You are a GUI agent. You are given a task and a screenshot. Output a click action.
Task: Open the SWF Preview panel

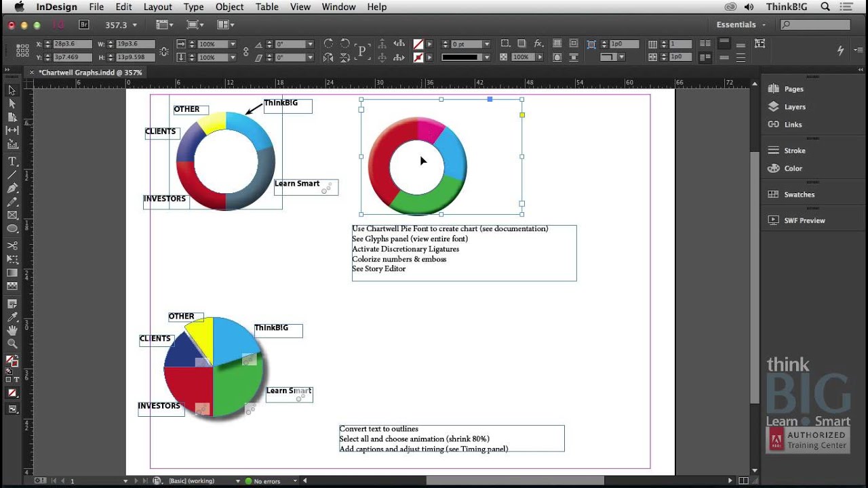804,220
